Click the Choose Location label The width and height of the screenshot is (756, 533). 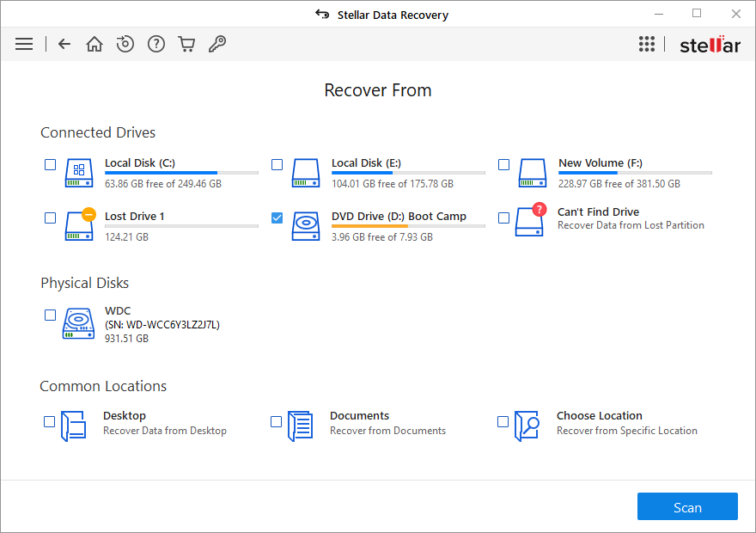click(599, 415)
